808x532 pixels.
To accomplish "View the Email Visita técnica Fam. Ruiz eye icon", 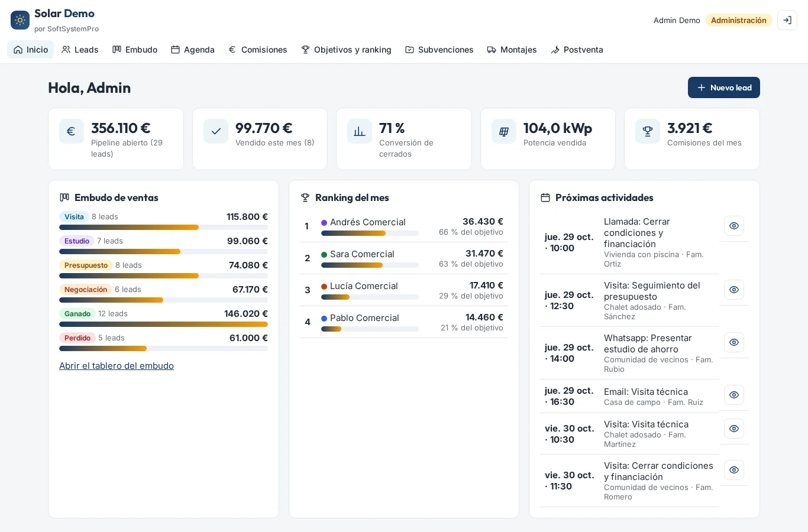I will [734, 395].
